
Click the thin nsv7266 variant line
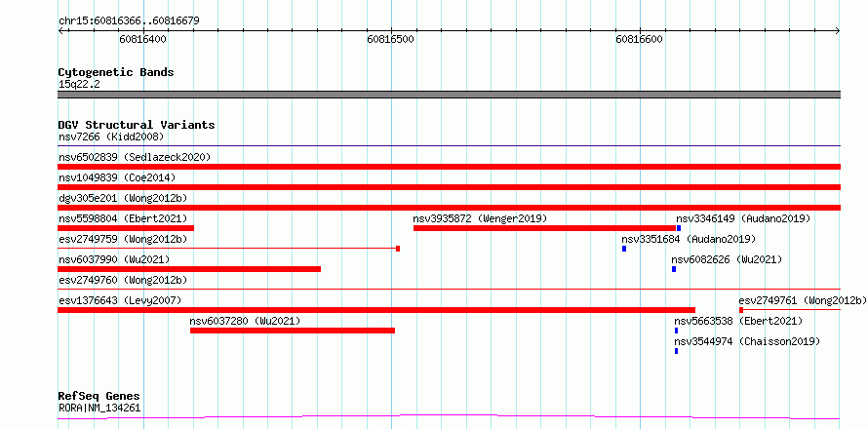[x=449, y=146]
